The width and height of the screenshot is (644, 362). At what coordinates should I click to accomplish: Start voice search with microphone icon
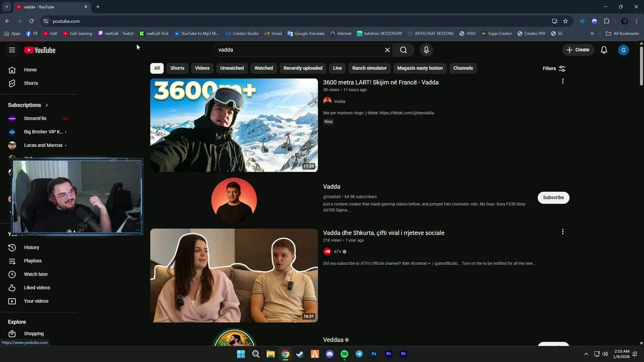tap(426, 50)
